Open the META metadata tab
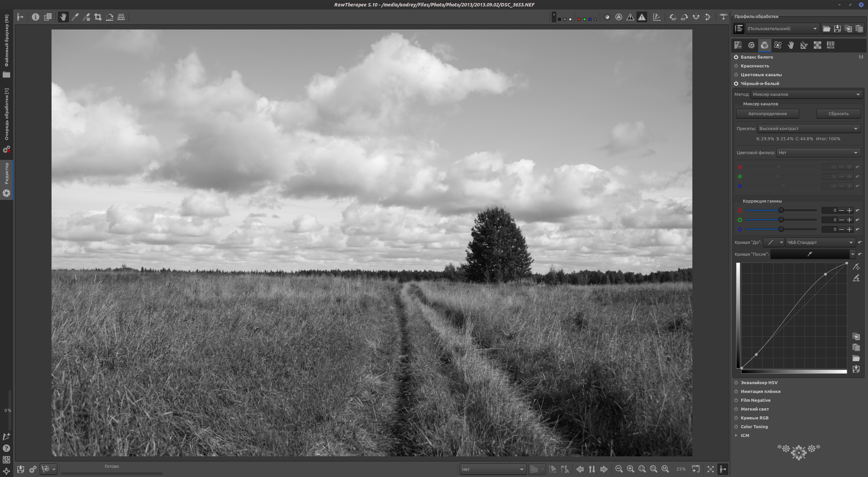 pos(830,45)
